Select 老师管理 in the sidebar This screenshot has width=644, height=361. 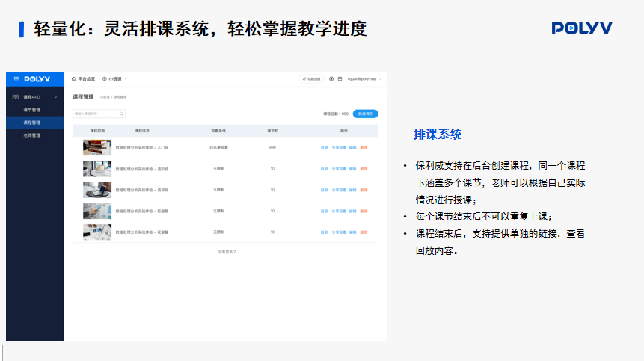tap(32, 135)
